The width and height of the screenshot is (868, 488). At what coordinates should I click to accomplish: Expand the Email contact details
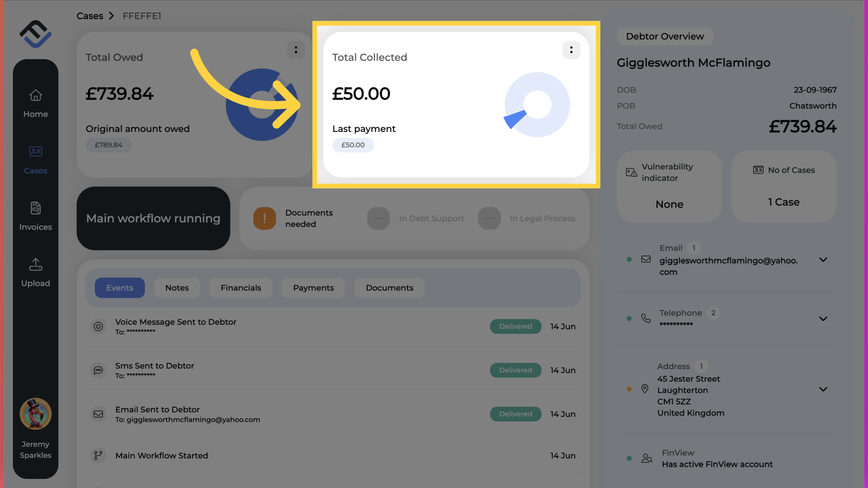coord(823,260)
